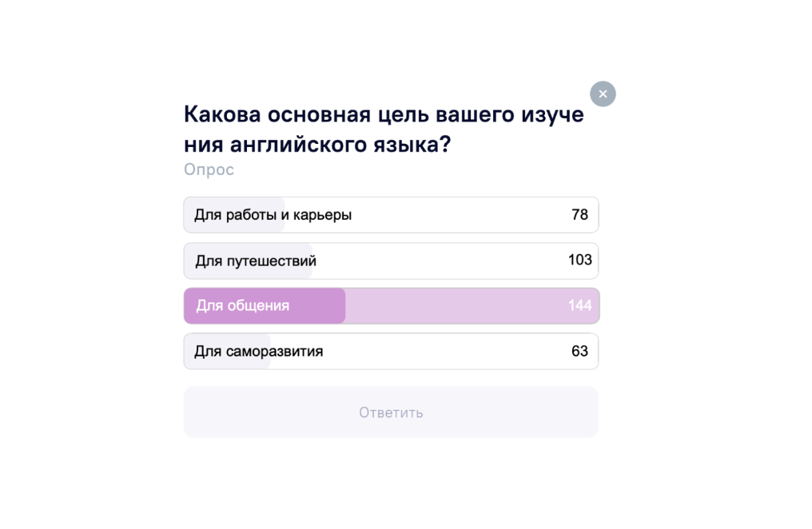The height and width of the screenshot is (529, 812).
Task: Click the "Опрос" label under the question
Action: [x=209, y=170]
